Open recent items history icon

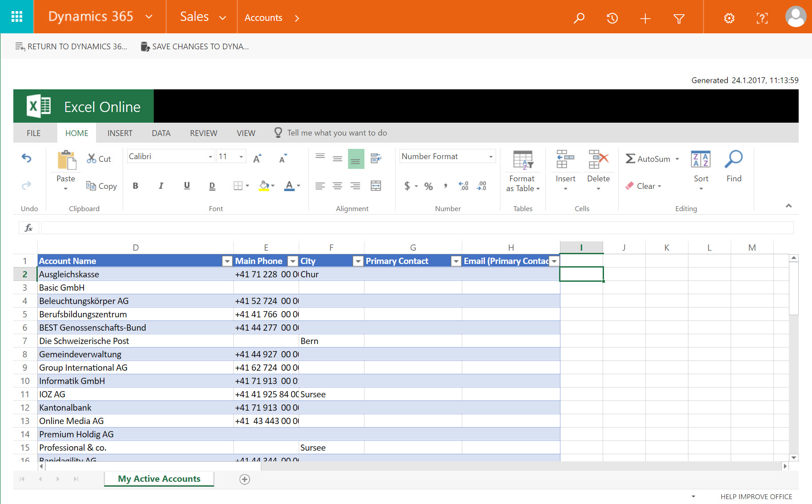click(612, 18)
